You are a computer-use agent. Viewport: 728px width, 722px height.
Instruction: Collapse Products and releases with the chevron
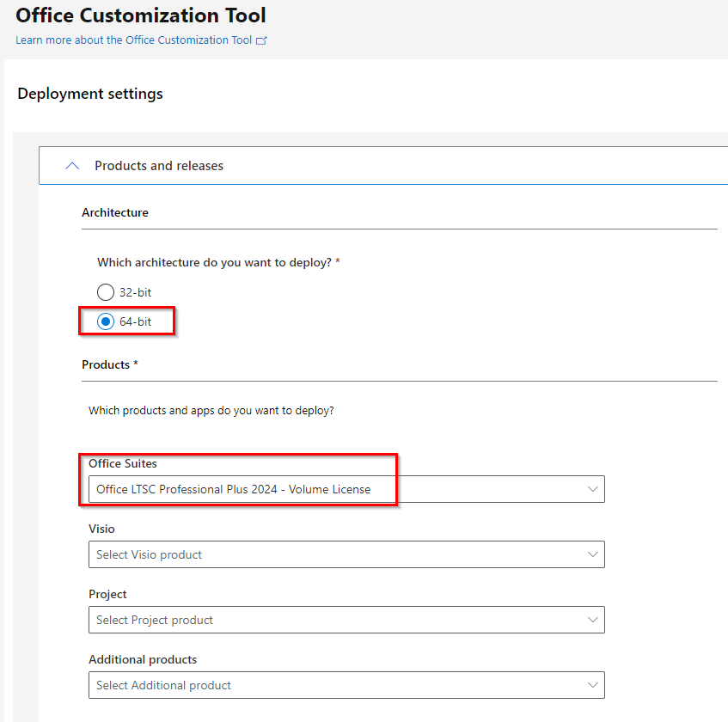(72, 166)
